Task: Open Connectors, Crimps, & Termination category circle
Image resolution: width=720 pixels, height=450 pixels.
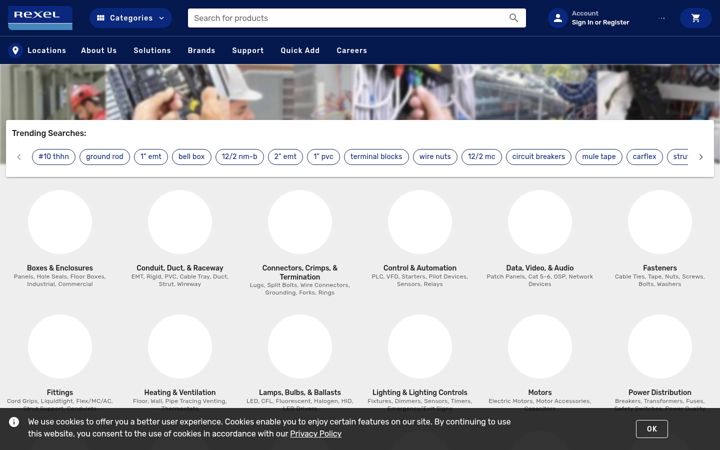Action: pyautogui.click(x=300, y=222)
